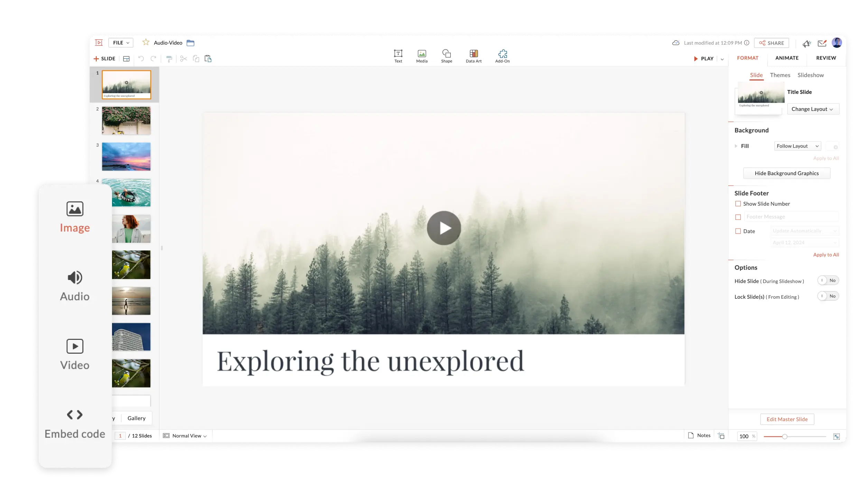Screen dimensions: 868x484
Task: Open the Change Layout dropdown
Action: click(x=813, y=109)
